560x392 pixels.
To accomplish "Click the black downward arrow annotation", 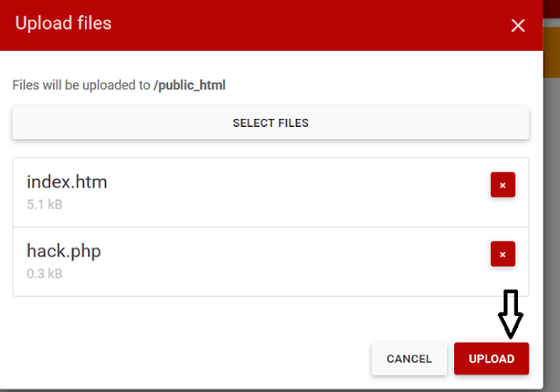I will pos(510,314).
